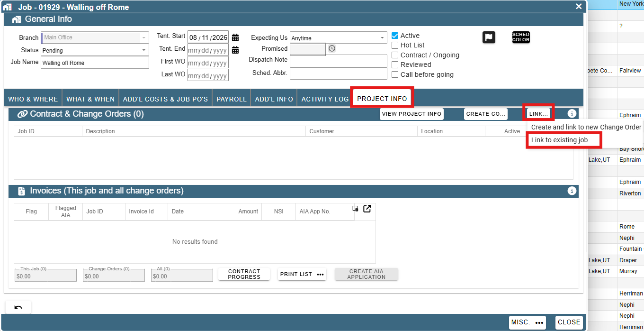
Task: Sort by Customer column header
Action: click(361, 131)
